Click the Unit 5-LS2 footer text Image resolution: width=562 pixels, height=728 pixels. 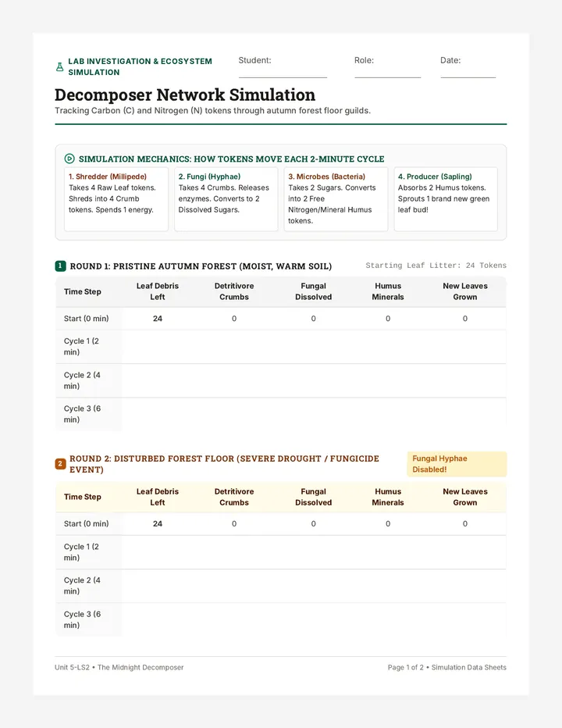tap(119, 667)
